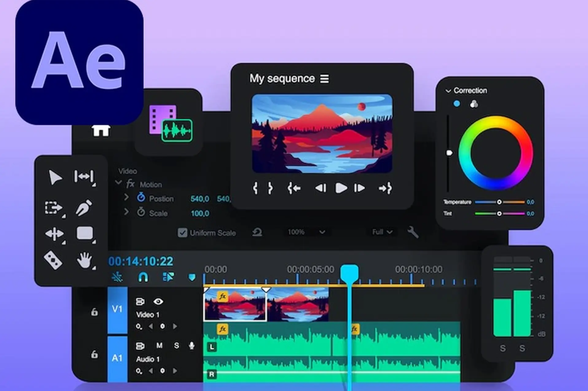Mute the Audio 1 track
The image size is (588, 391).
(159, 346)
